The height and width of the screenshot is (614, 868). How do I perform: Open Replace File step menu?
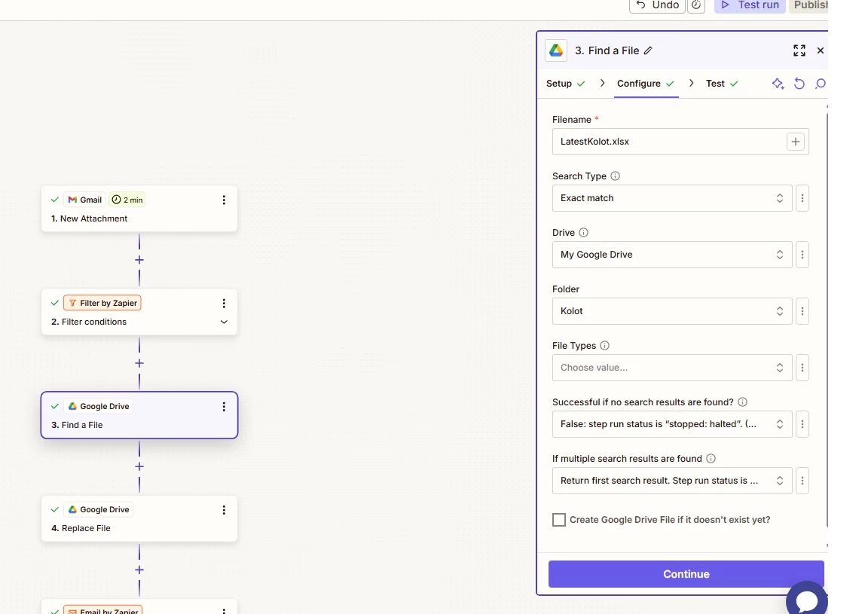tap(224, 510)
